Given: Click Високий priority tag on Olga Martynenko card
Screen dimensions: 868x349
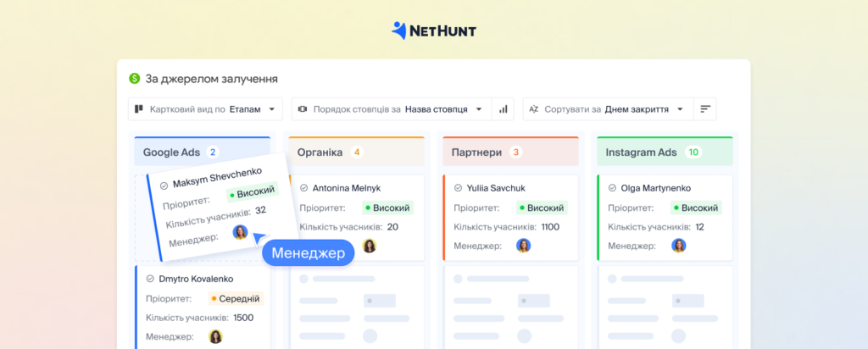Looking at the screenshot, I should 697,208.
